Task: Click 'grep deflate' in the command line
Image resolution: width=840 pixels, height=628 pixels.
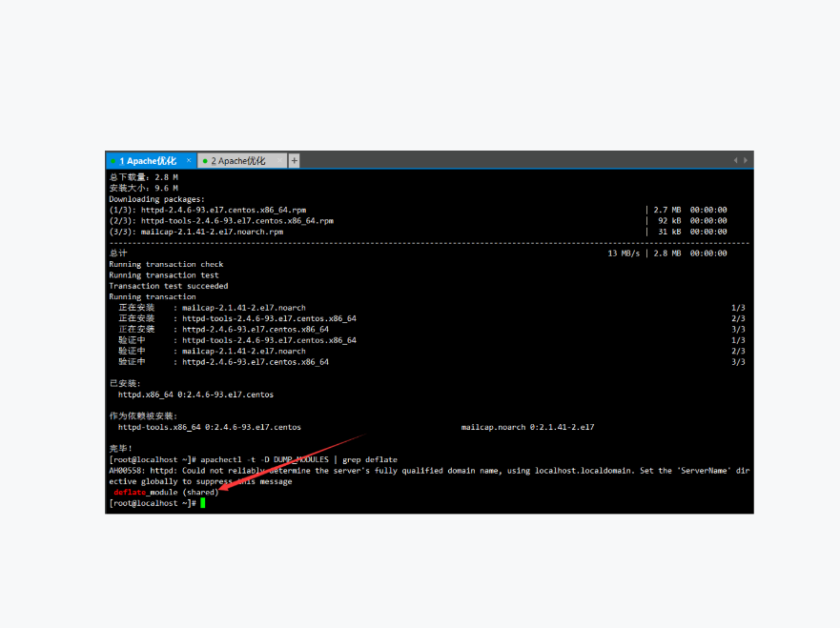Action: pyautogui.click(x=370, y=460)
